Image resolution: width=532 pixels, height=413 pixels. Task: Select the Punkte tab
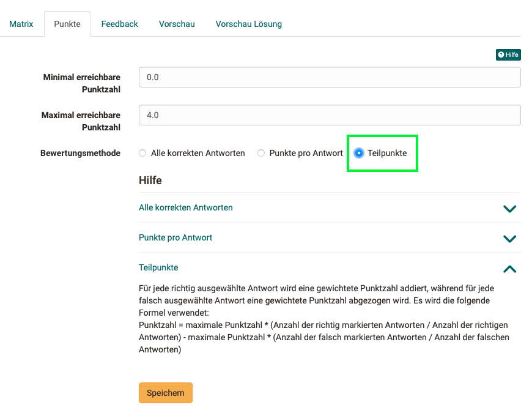tap(67, 24)
